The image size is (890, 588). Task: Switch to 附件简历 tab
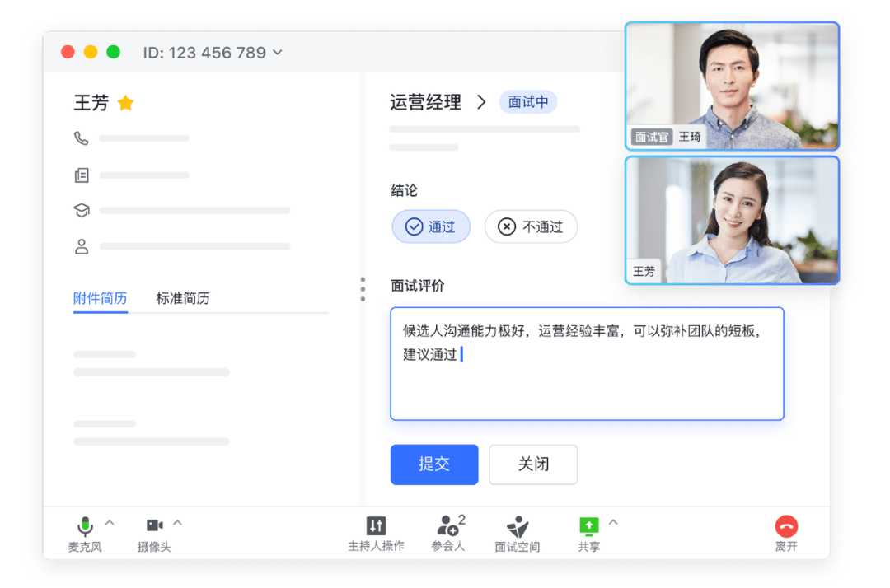click(100, 298)
